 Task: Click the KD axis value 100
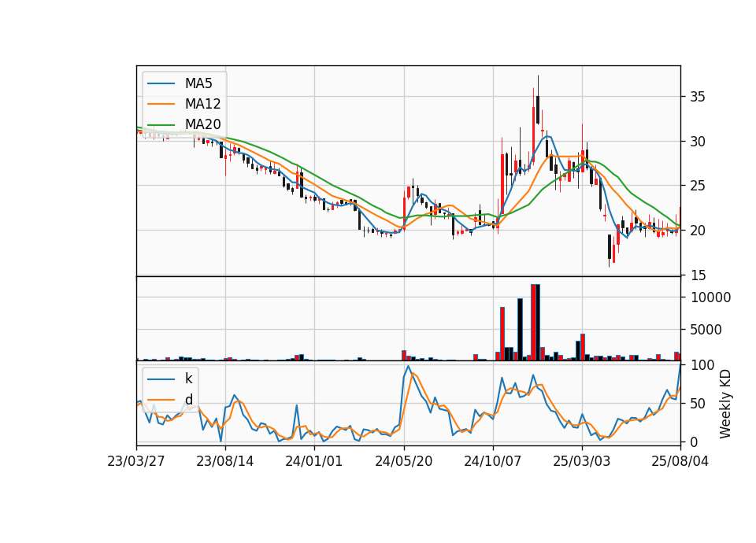[x=702, y=365]
